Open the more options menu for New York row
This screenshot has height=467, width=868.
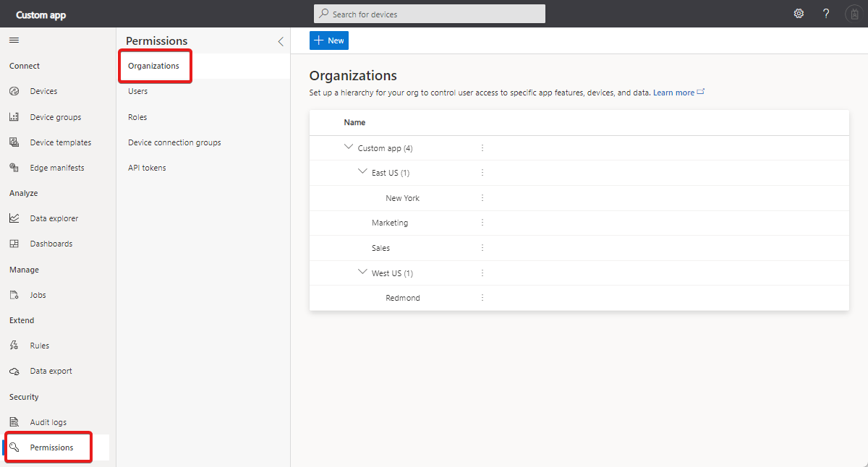click(482, 198)
